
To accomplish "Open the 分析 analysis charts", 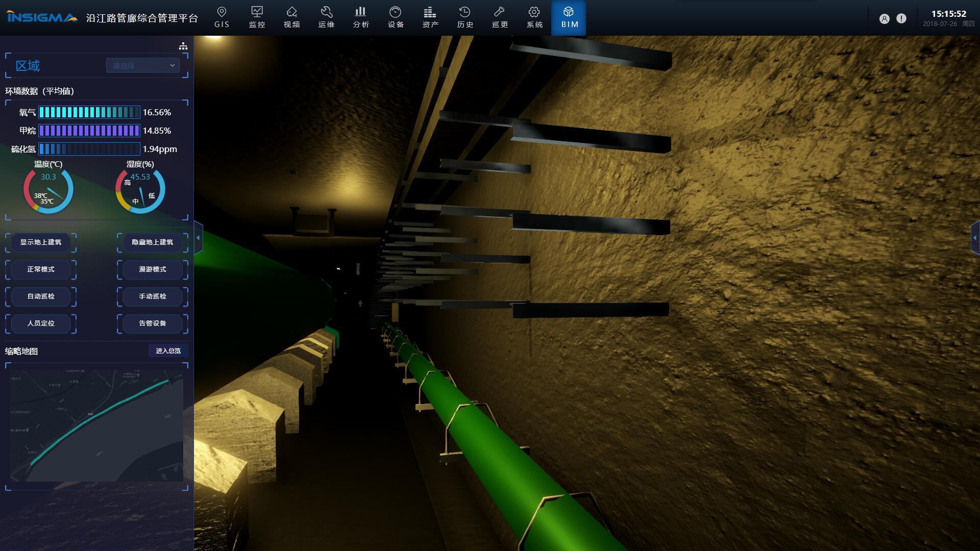I will pyautogui.click(x=361, y=17).
